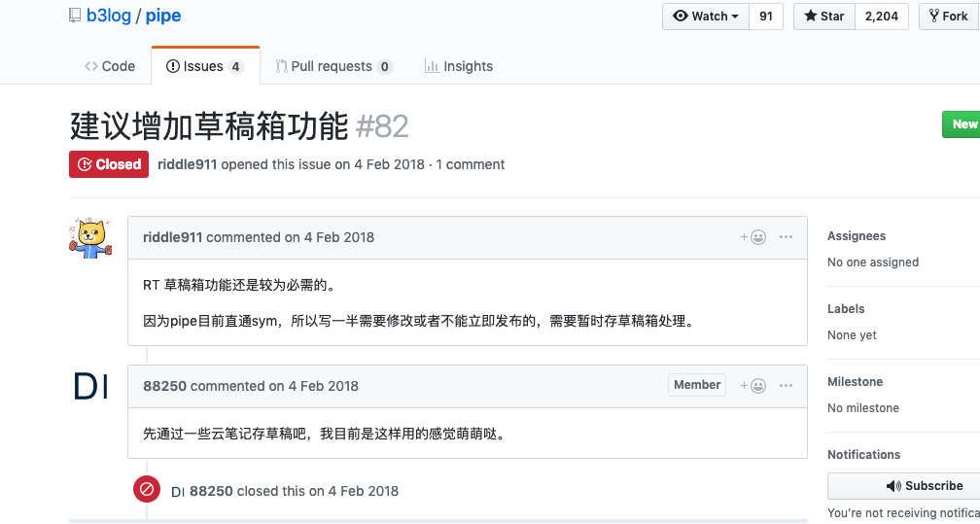980x524 pixels.
Task: Open riddle911 profile in issue header
Action: click(188, 164)
